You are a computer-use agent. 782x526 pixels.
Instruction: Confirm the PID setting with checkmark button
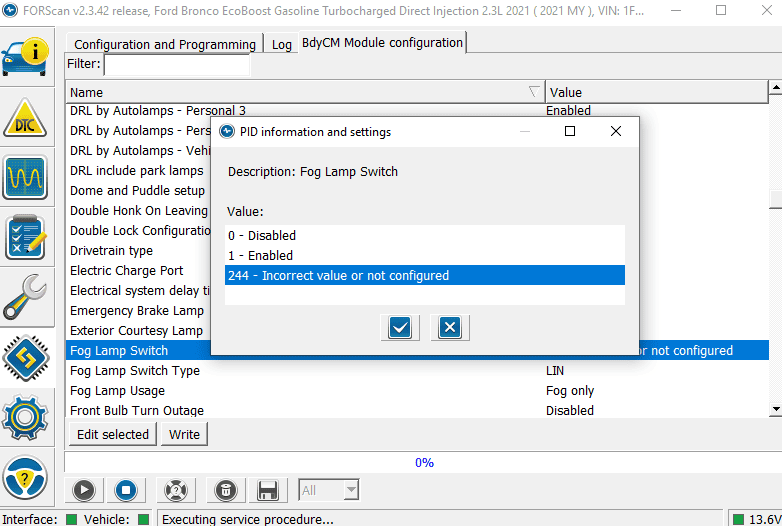400,328
